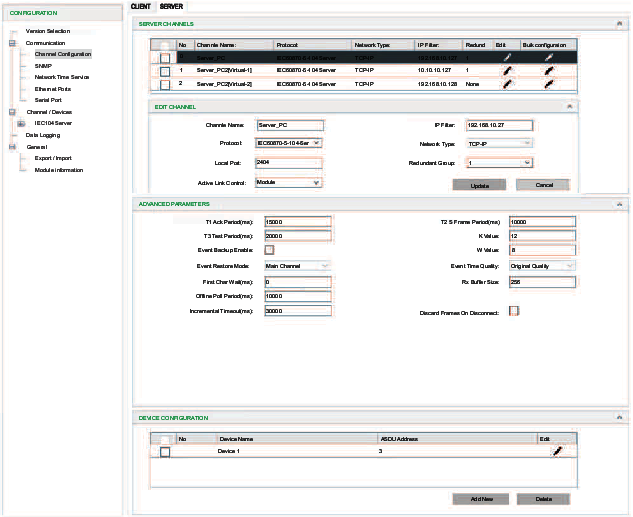This screenshot has height=517, width=633.
Task: Collapse the Server Channels panel
Action: tap(621, 23)
